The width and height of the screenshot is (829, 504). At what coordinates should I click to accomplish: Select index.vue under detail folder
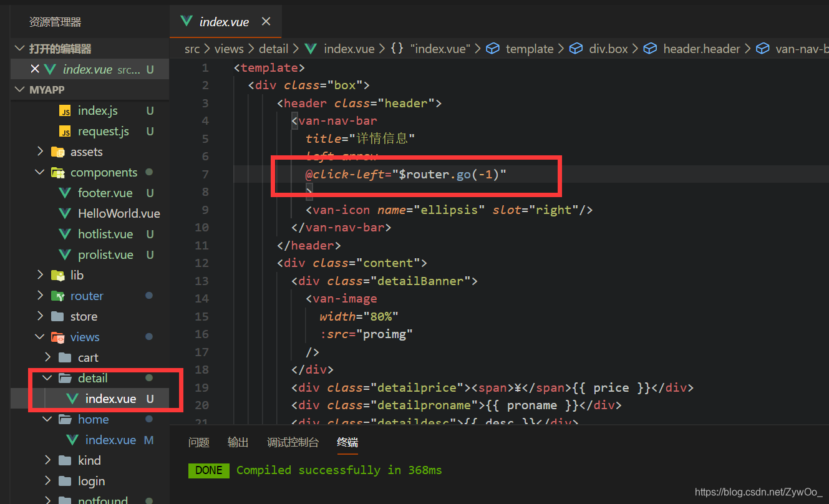click(110, 399)
